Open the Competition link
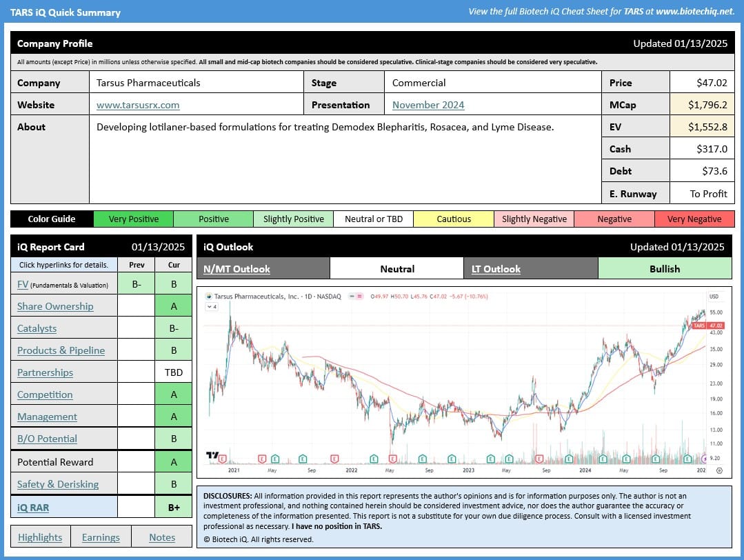This screenshot has width=744, height=560. tap(45, 394)
